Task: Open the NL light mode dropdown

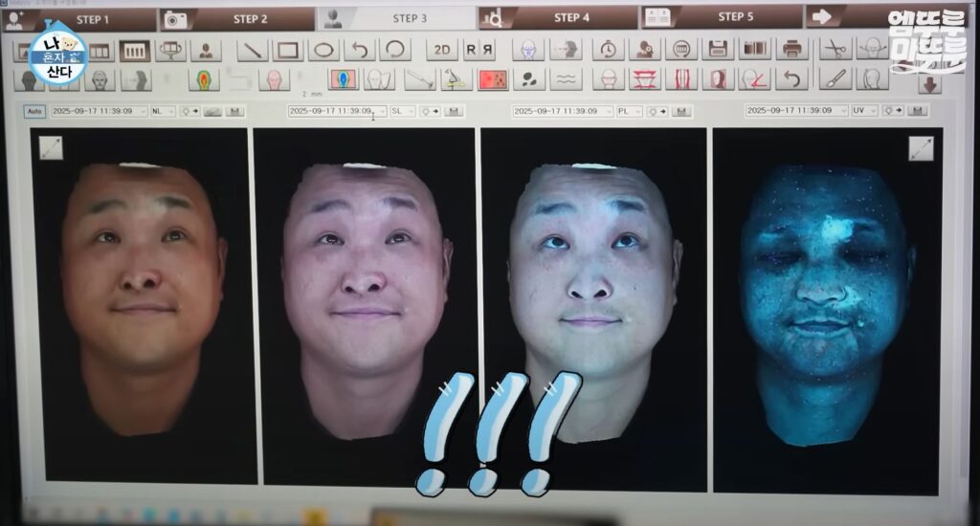Action: [x=163, y=111]
